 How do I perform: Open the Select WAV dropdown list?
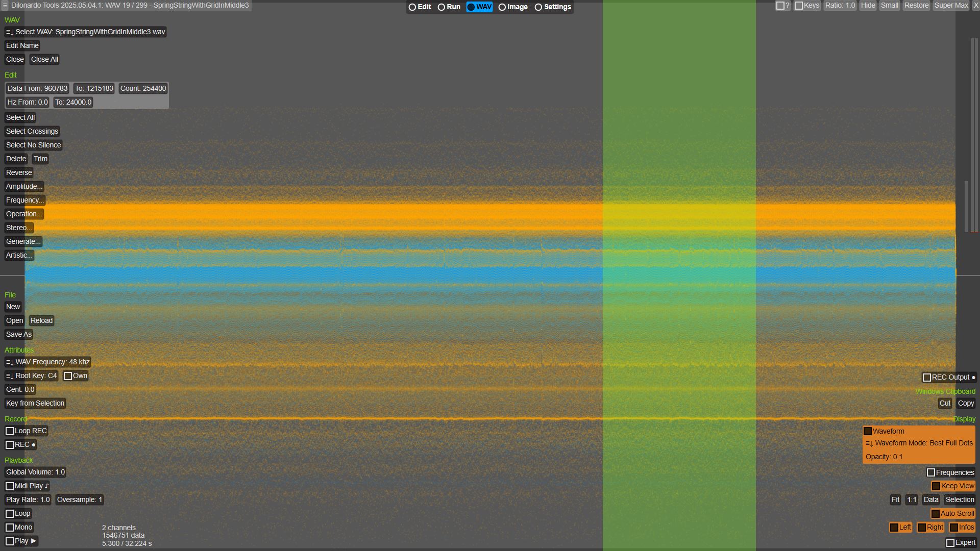(x=85, y=32)
